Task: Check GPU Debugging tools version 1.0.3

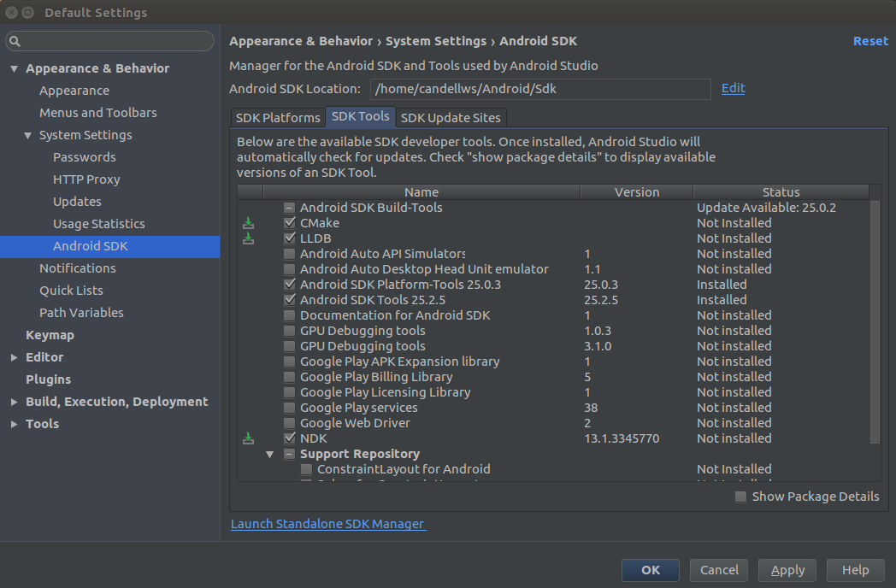Action: click(x=290, y=331)
